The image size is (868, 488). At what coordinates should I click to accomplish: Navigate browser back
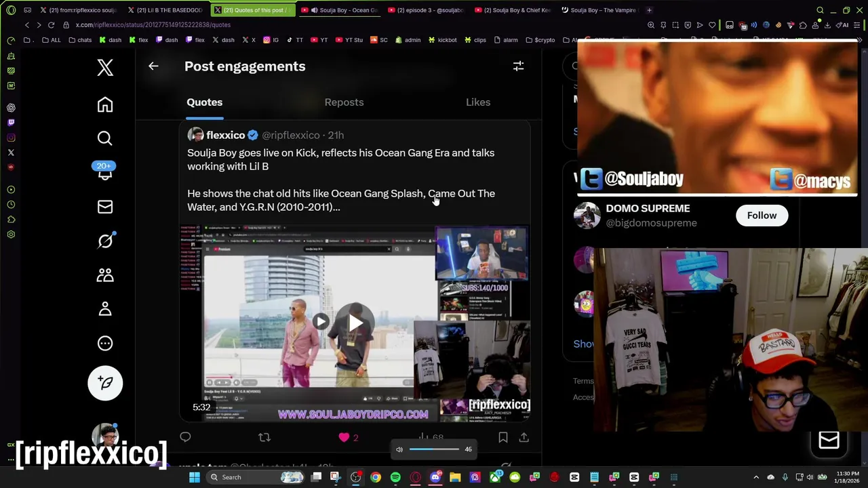(x=26, y=25)
